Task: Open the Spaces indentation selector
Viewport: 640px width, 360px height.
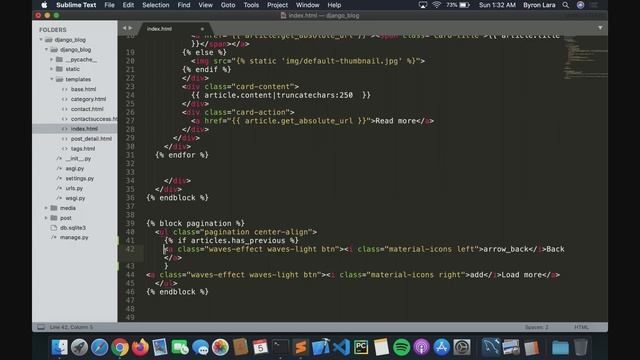Action: tap(536, 327)
